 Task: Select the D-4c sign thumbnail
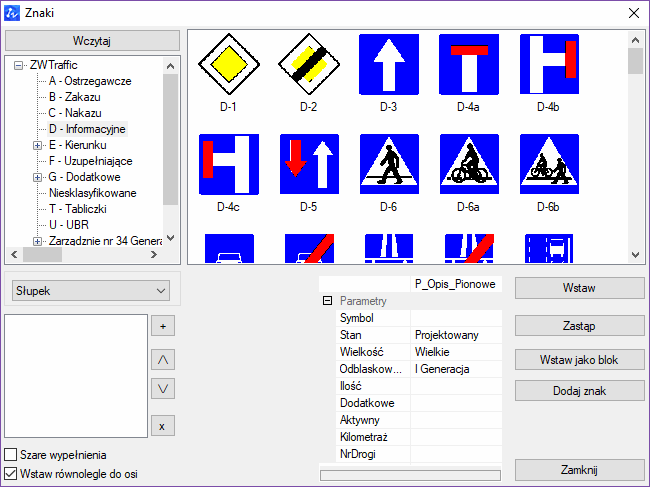[229, 164]
